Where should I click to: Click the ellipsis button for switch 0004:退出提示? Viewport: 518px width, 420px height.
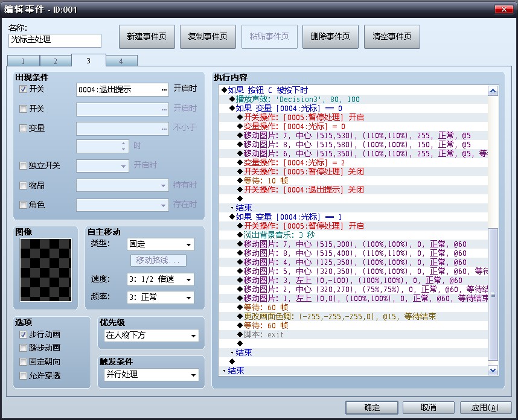coord(164,90)
